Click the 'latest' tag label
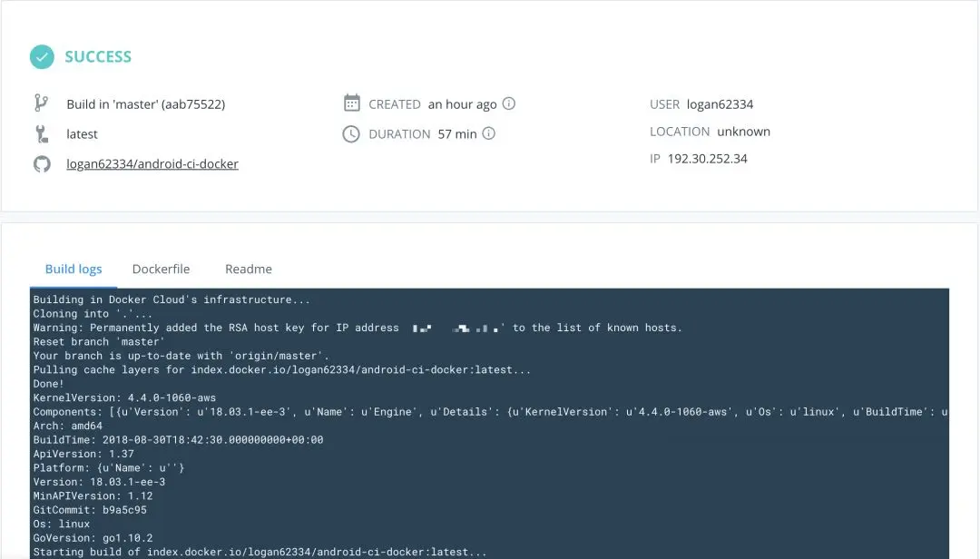The height and width of the screenshot is (559, 980). 82,133
